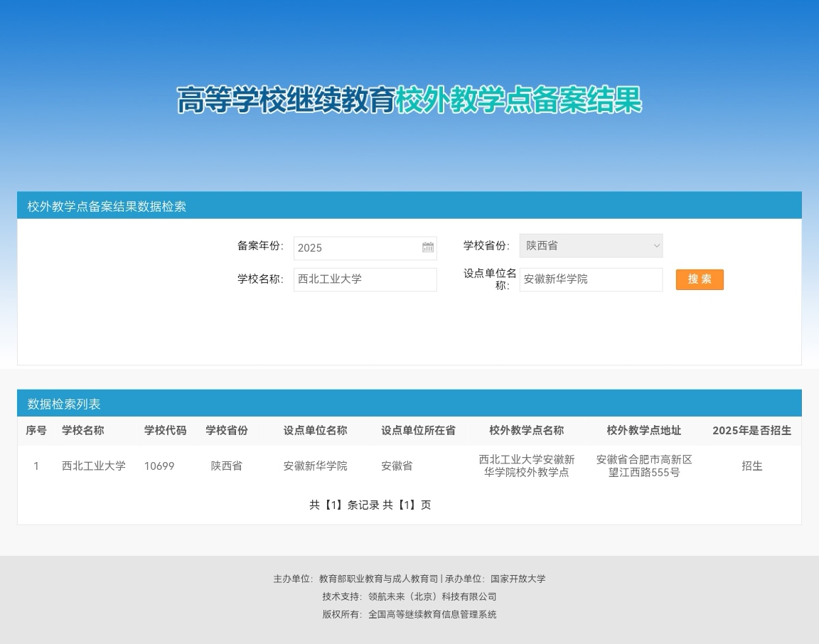The height and width of the screenshot is (644, 819).
Task: Click the 校外教学点名称 column header
Action: [x=526, y=431]
